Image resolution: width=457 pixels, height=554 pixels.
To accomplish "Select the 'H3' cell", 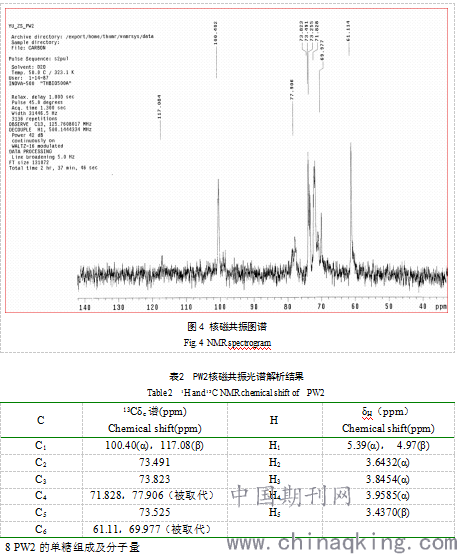I will 274,479.
